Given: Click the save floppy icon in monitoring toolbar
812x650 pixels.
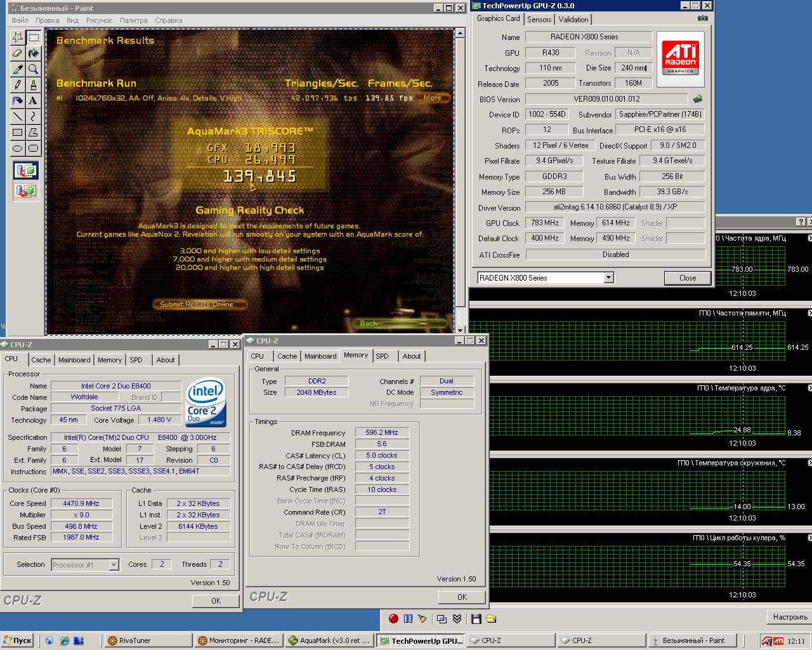Looking at the screenshot, I should [476, 618].
